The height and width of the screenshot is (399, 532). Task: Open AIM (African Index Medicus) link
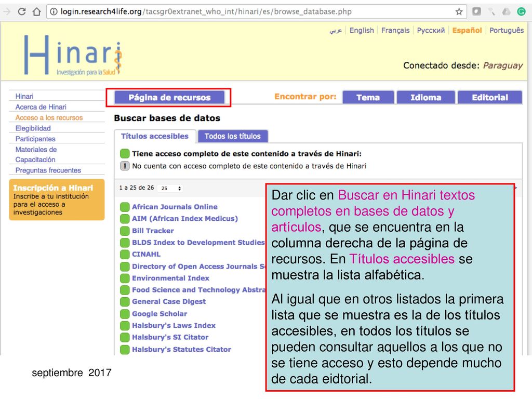(185, 219)
